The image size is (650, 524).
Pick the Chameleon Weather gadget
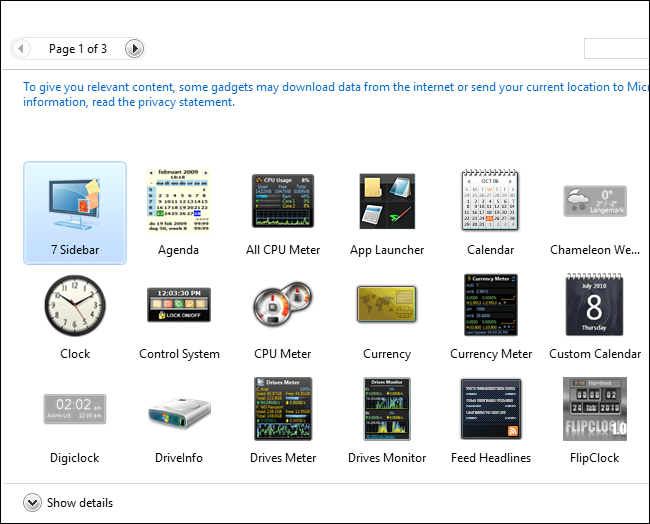coord(595,202)
